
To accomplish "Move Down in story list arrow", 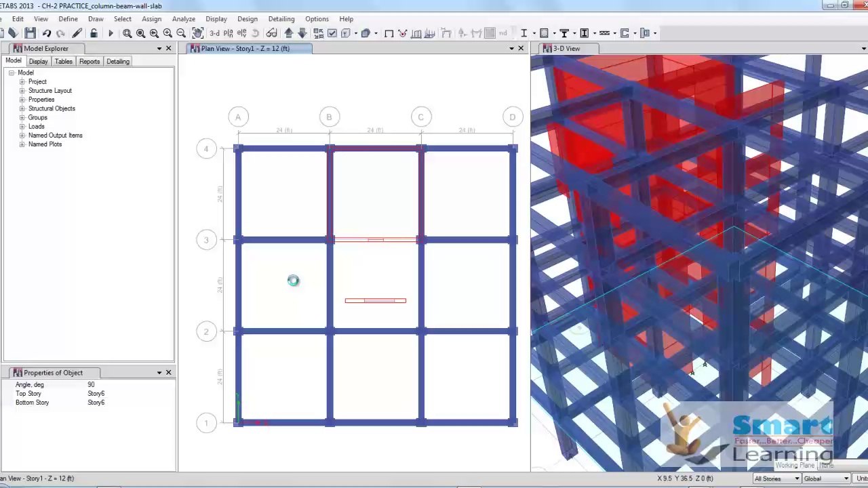I will [x=302, y=33].
